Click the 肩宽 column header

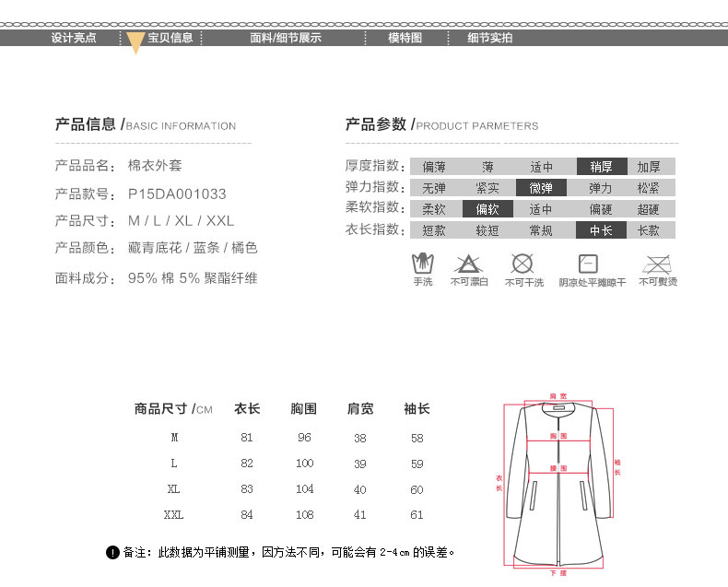click(x=360, y=408)
